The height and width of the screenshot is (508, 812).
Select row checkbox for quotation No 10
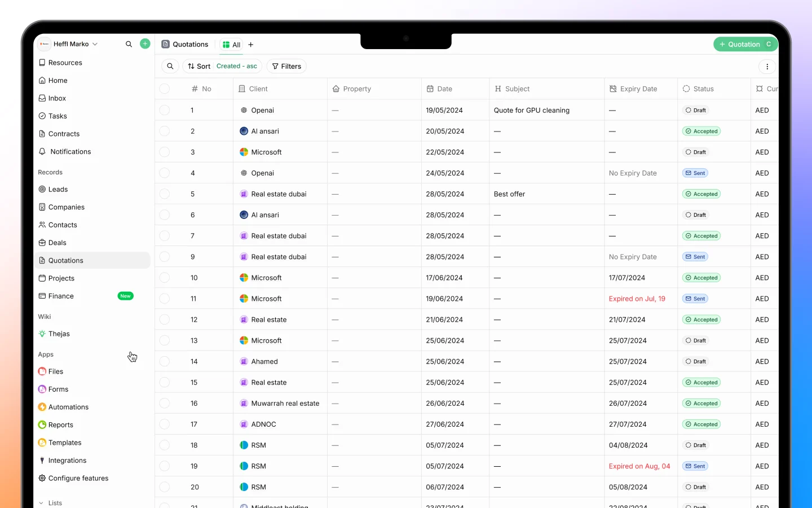click(165, 278)
